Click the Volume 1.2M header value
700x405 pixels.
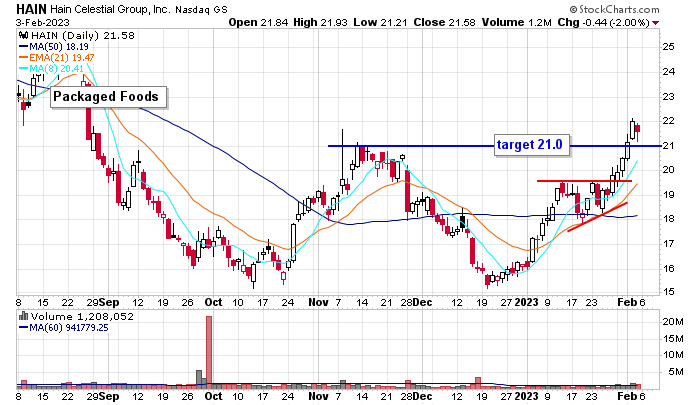[x=517, y=22]
